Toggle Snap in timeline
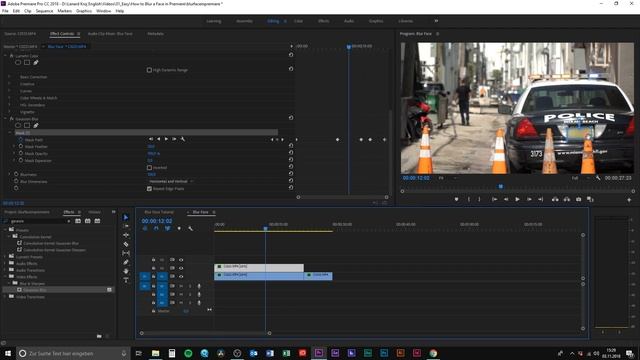 (156, 229)
